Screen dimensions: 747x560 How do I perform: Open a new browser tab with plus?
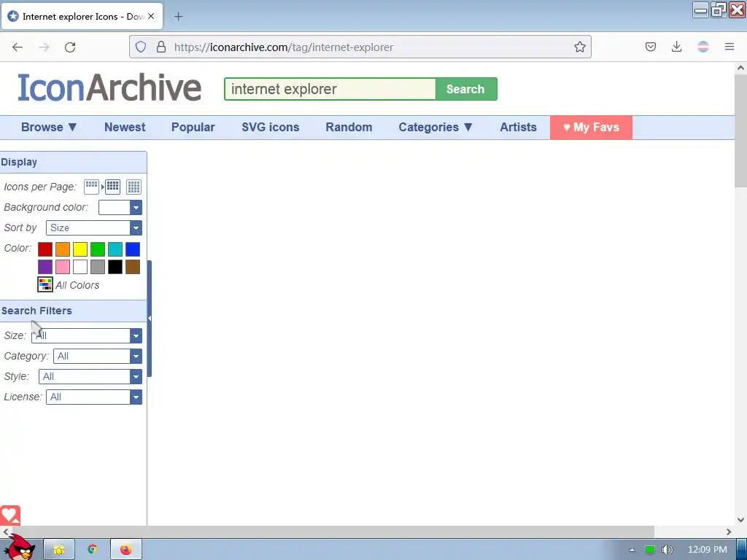[178, 17]
